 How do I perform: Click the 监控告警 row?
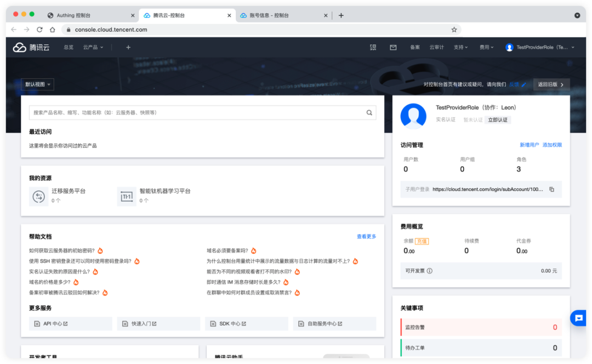(481, 327)
